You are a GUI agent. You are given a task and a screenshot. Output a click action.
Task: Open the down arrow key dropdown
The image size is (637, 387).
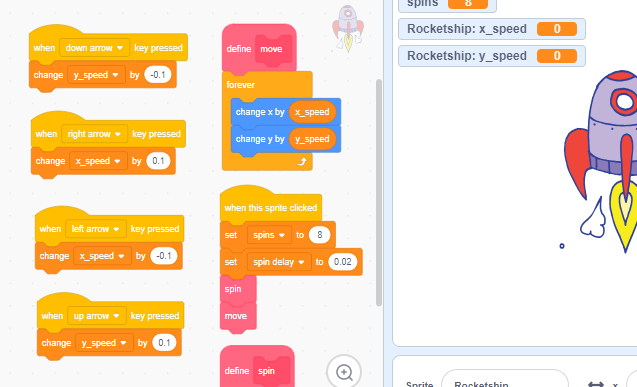point(94,48)
